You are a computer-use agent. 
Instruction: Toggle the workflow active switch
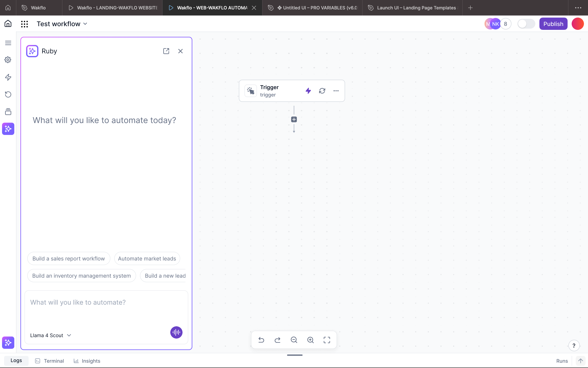point(526,24)
